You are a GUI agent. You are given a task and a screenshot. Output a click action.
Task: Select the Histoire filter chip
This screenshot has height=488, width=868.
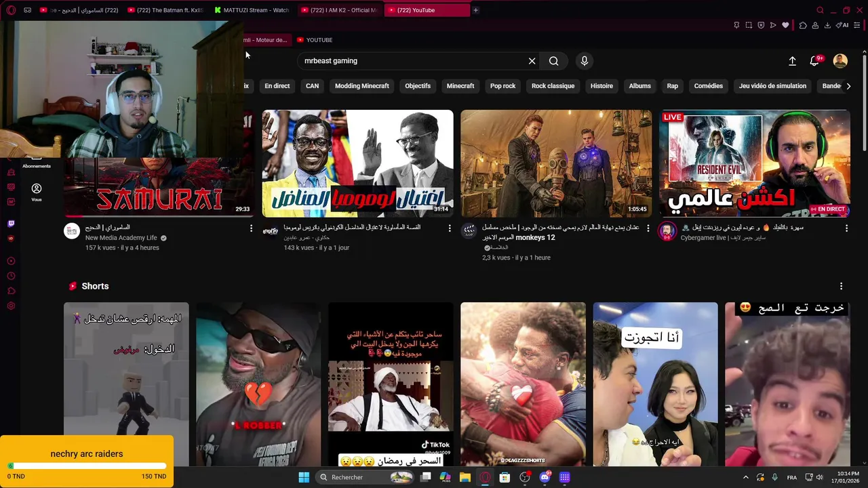click(x=601, y=86)
